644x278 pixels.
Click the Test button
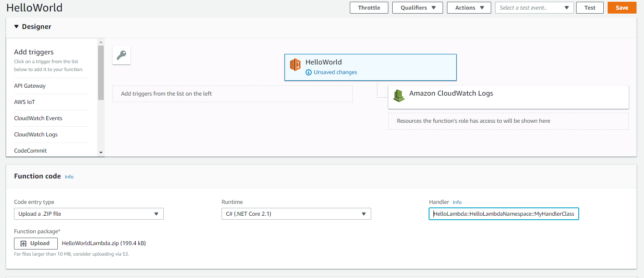590,8
